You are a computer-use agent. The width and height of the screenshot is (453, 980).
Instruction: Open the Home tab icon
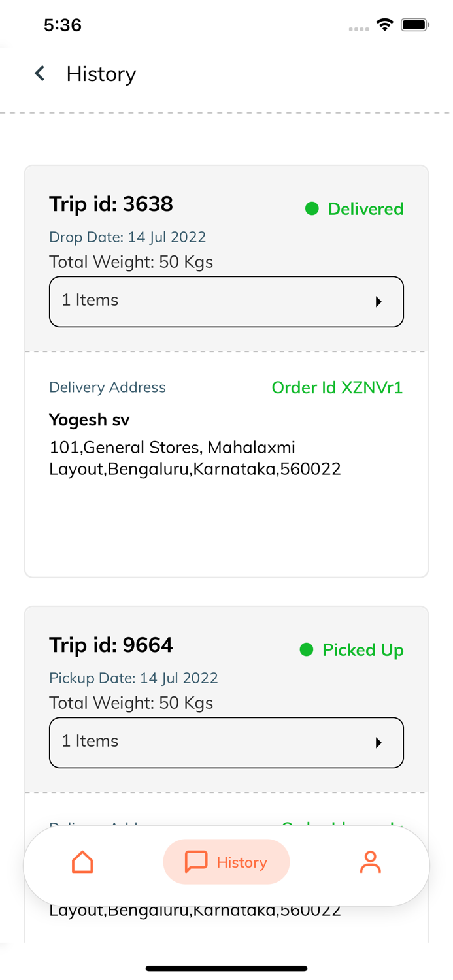[x=82, y=862]
